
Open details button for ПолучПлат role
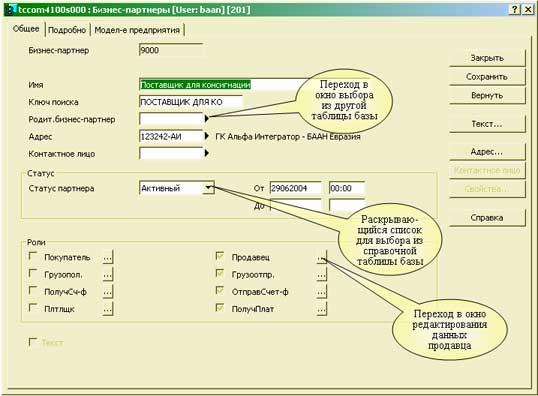(321, 309)
